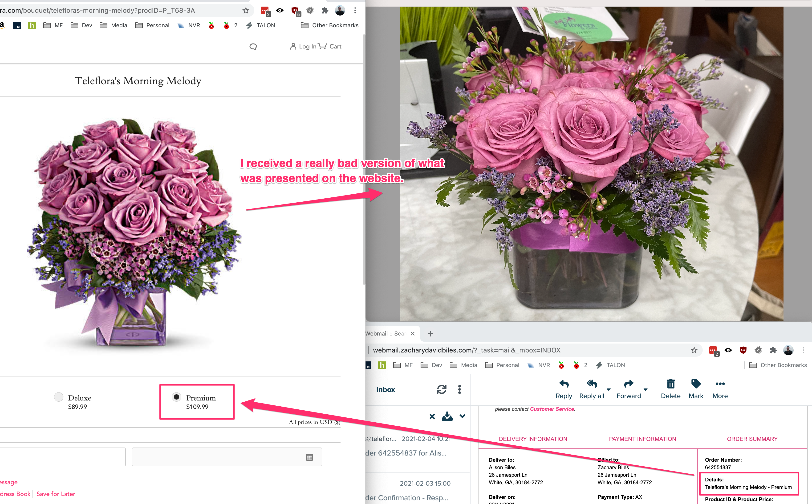This screenshot has width=812, height=504.
Task: Bookmark Teleflora page with star icon
Action: point(246,10)
